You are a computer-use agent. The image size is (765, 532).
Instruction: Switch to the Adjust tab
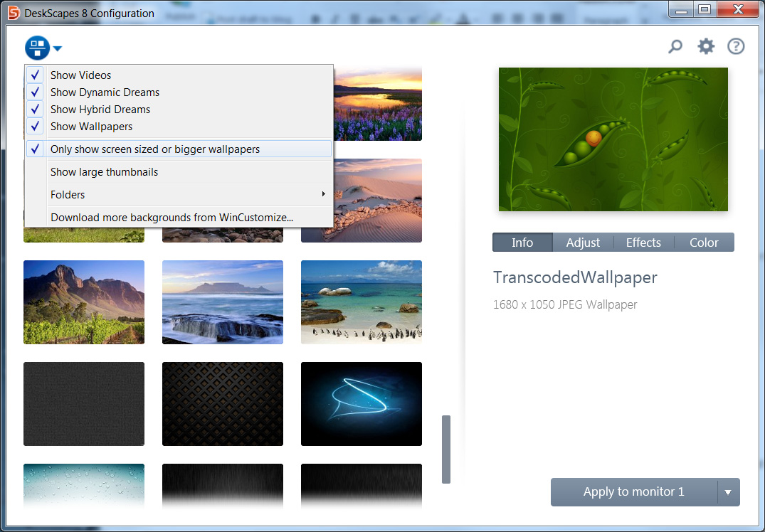coord(583,243)
